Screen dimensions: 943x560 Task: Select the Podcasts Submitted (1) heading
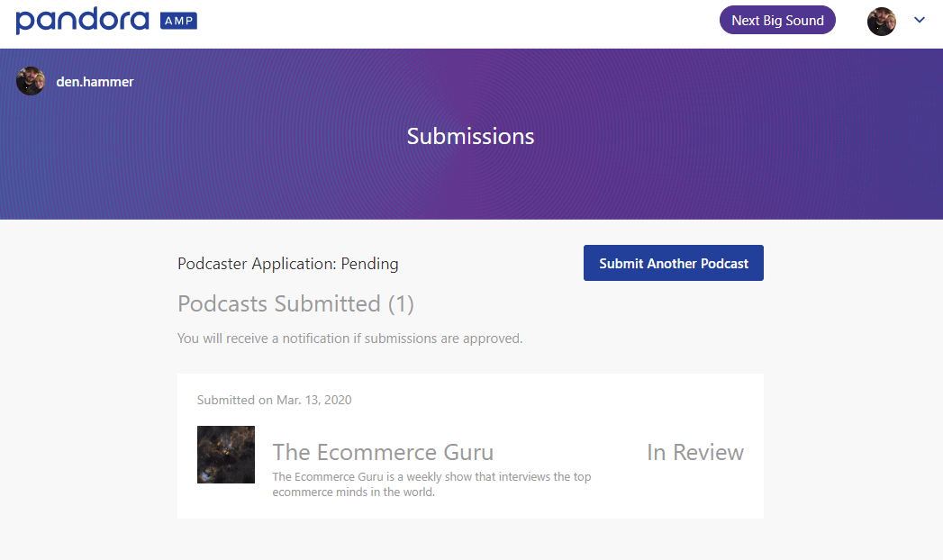295,303
